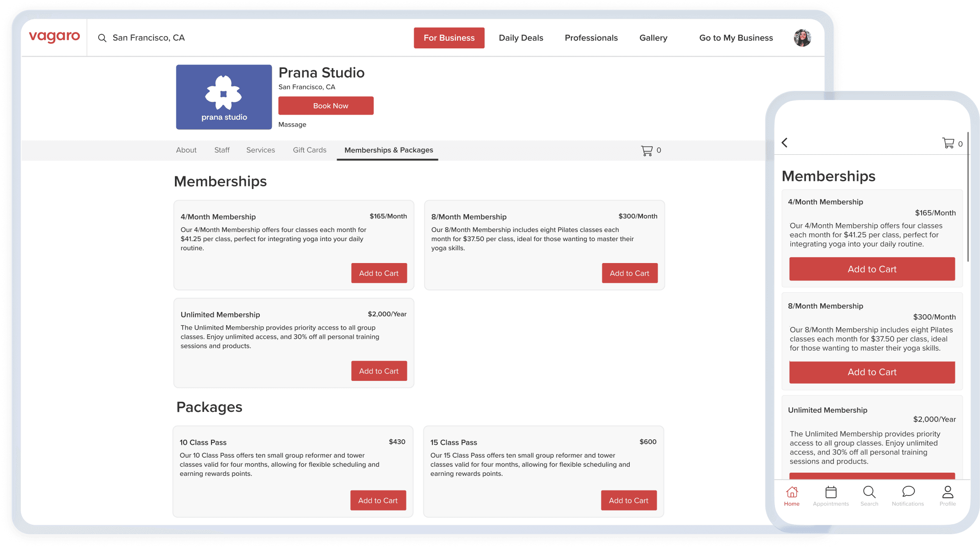Open the mobile shopping cart icon
The width and height of the screenshot is (980, 548).
coord(948,143)
